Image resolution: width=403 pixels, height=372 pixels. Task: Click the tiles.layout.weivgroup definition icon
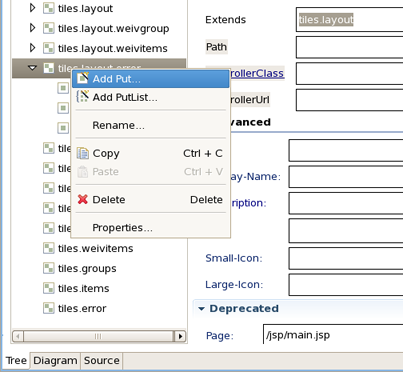click(49, 28)
